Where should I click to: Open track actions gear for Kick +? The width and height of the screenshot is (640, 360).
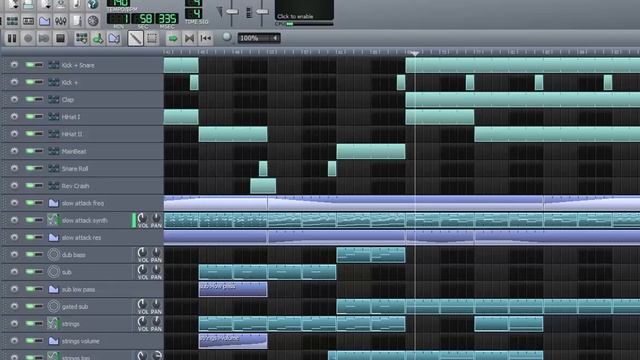[x=14, y=82]
